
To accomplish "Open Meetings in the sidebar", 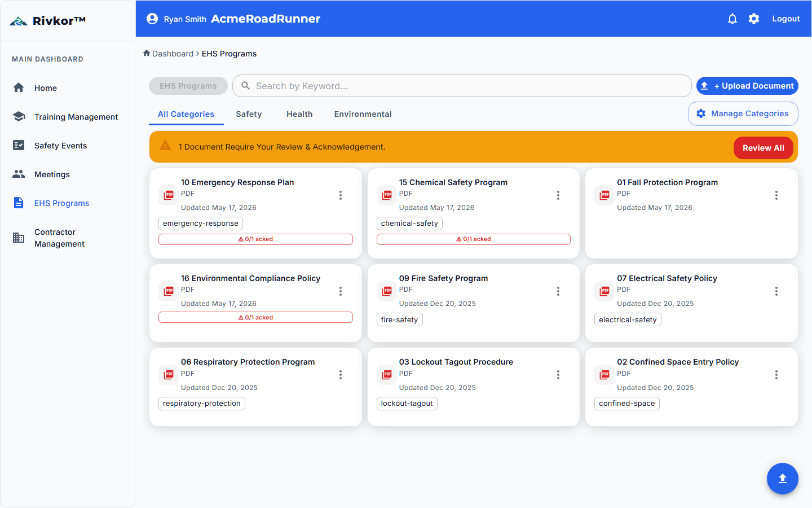I will tap(68, 174).
